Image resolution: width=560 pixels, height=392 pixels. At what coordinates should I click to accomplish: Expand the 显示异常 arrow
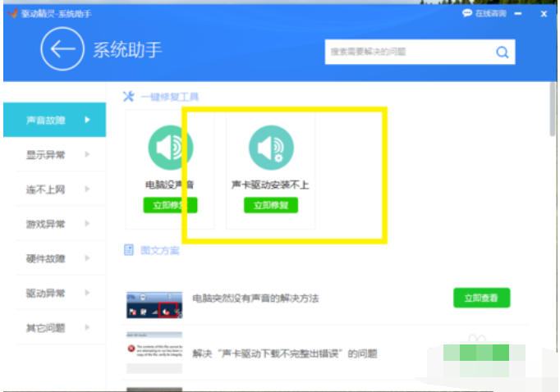pyautogui.click(x=87, y=155)
